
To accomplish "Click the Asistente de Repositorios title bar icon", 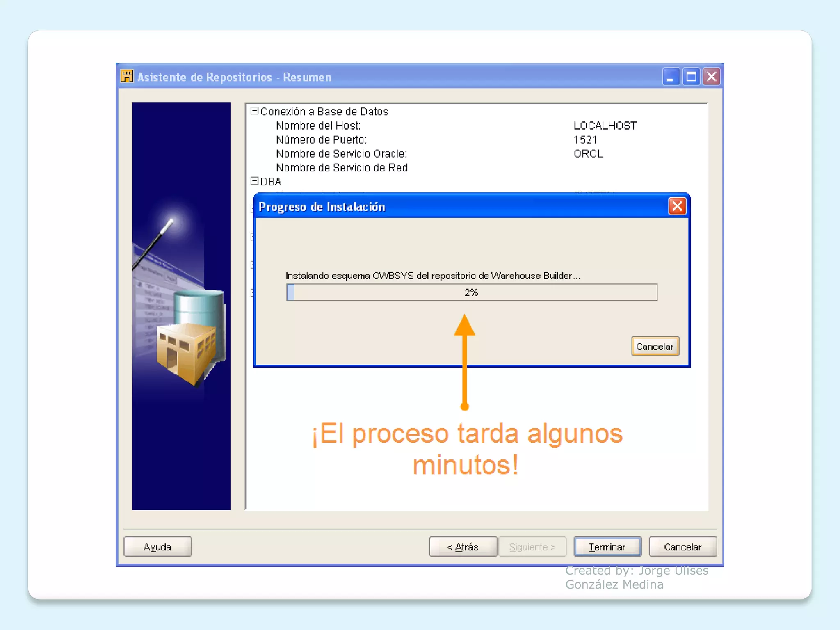I will pos(127,76).
